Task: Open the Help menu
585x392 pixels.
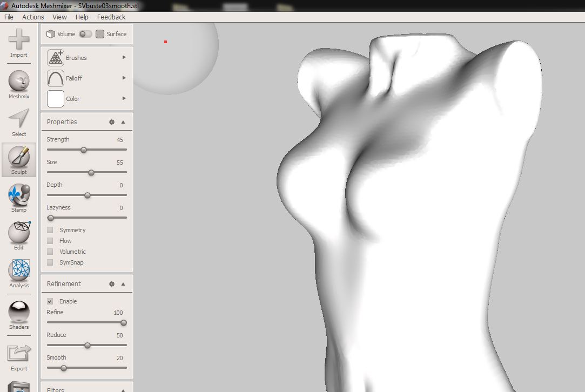Action: [x=82, y=17]
